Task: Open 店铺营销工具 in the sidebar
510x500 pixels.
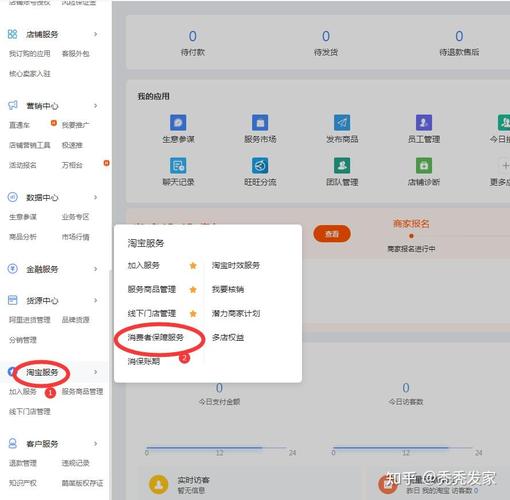Action: pyautogui.click(x=30, y=145)
